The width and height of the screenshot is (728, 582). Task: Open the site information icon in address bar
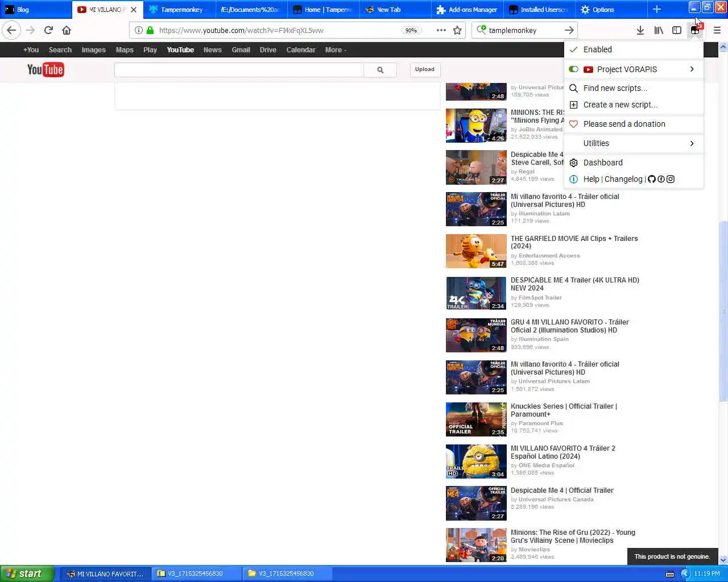click(x=138, y=30)
